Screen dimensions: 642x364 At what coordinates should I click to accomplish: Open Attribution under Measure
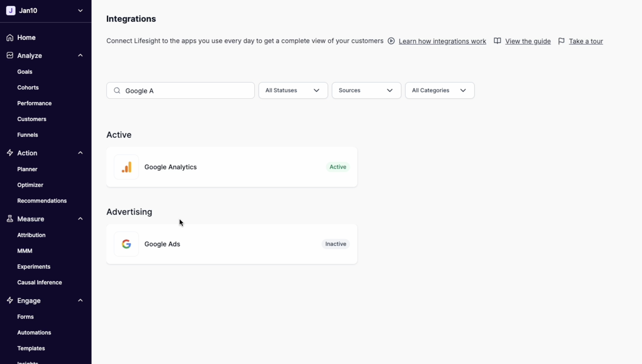[31, 235]
